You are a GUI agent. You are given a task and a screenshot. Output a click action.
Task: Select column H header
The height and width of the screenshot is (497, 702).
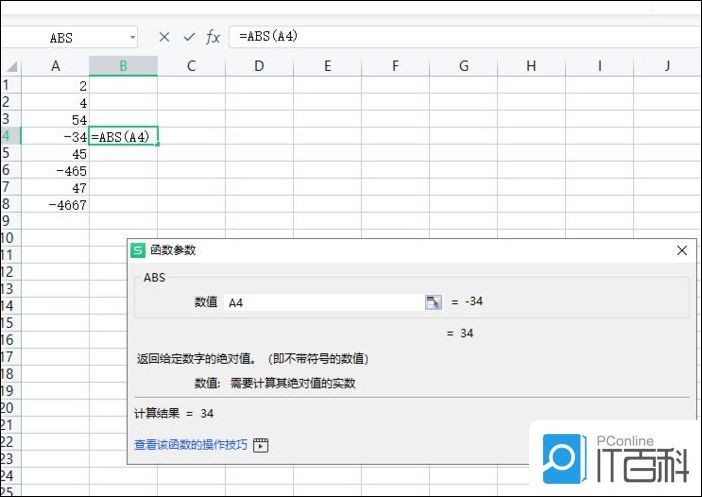(531, 66)
